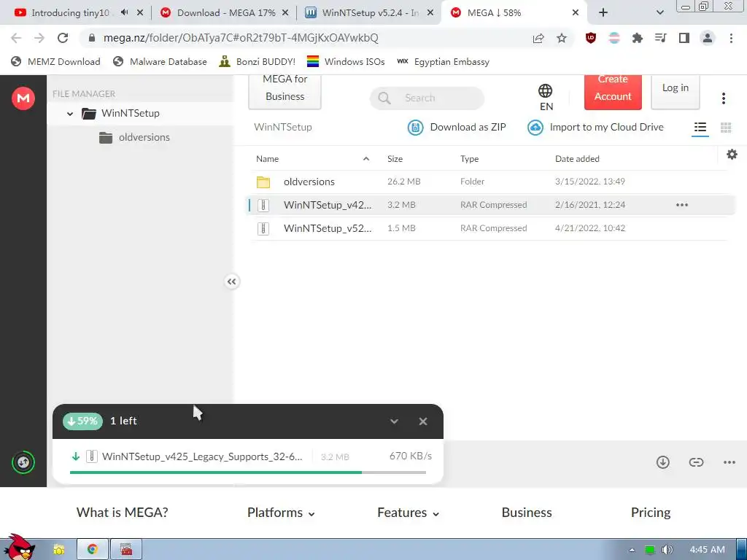The width and height of the screenshot is (747, 560).
Task: Open the bottom bar more options
Action: click(729, 462)
